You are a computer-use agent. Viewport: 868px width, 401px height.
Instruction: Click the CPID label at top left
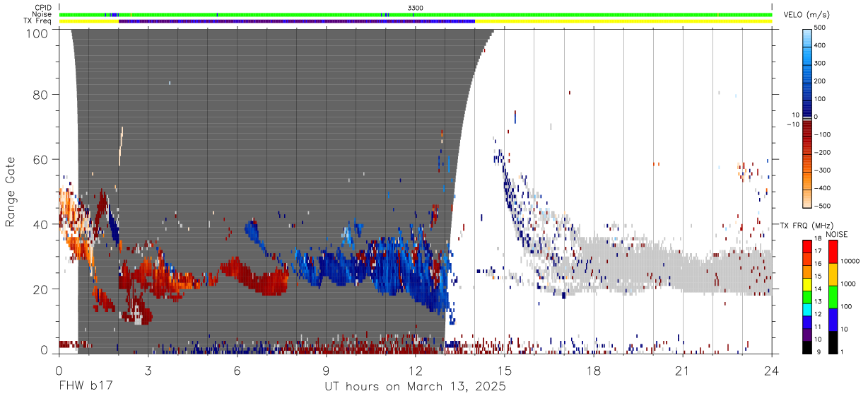point(43,7)
